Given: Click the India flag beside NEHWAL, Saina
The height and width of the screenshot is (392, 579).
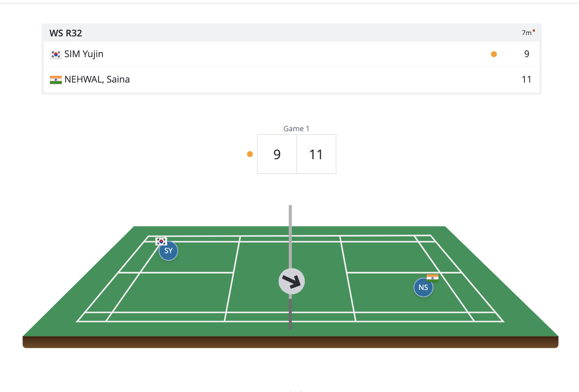Looking at the screenshot, I should coord(55,80).
